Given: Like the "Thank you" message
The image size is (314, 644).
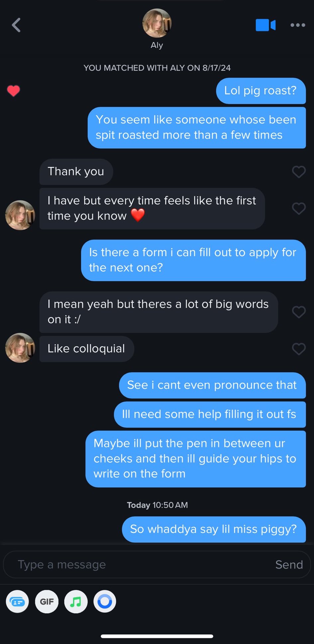Looking at the screenshot, I should click(x=298, y=172).
